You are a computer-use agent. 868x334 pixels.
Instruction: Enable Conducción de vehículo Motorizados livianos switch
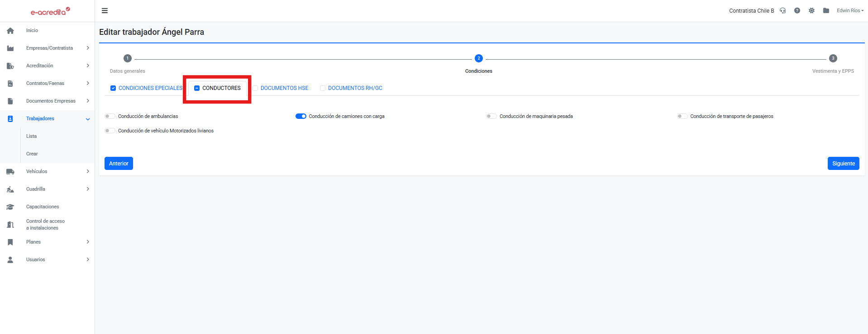[110, 131]
